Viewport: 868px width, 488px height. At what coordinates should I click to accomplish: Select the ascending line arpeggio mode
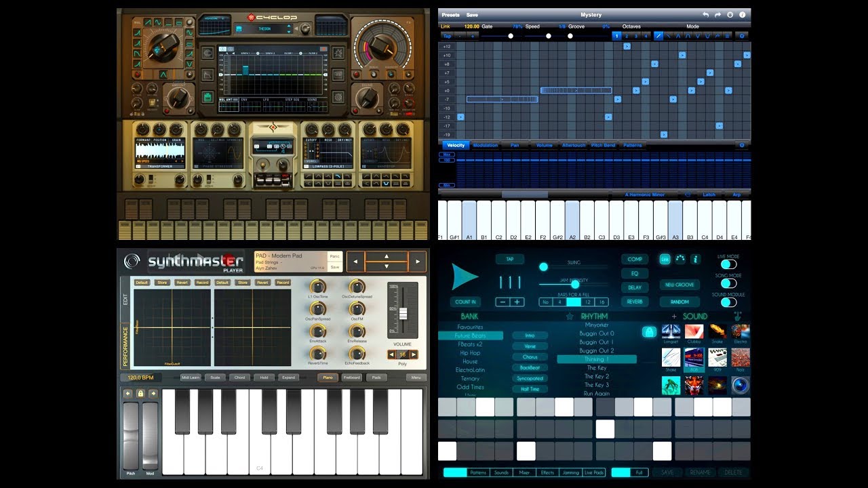[658, 35]
